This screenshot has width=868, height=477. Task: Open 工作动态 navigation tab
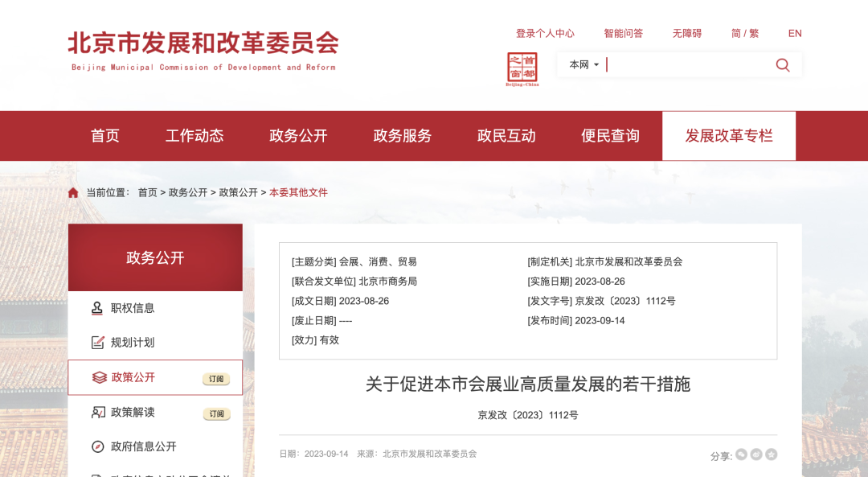click(x=194, y=136)
